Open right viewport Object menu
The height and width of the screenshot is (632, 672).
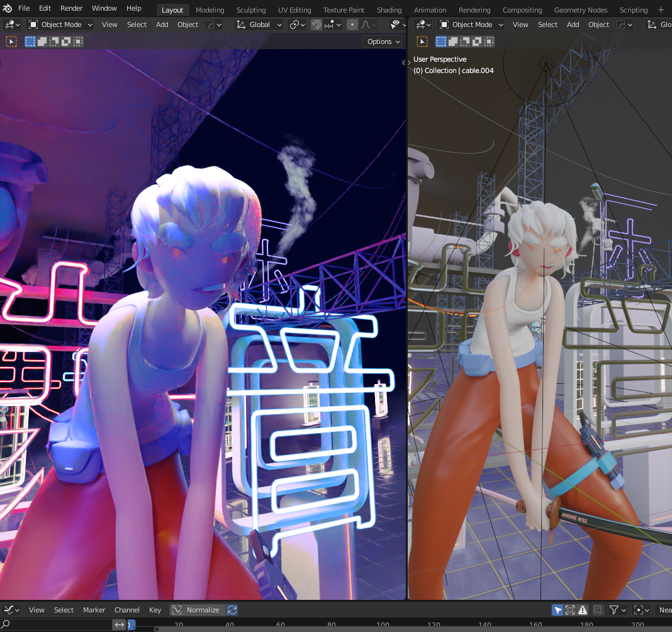(599, 25)
